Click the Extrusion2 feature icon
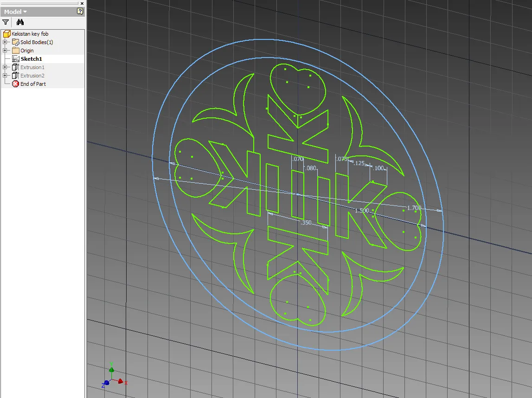The height and width of the screenshot is (398, 532). [x=16, y=76]
